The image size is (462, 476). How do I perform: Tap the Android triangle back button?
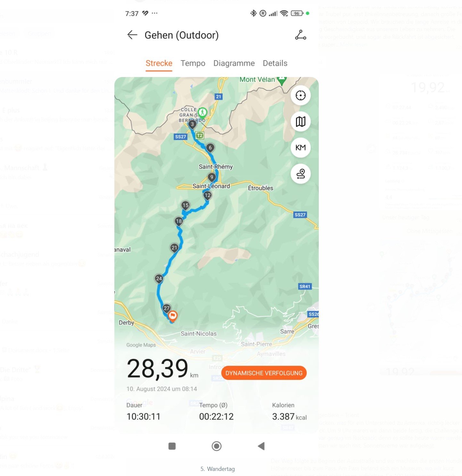(x=261, y=446)
